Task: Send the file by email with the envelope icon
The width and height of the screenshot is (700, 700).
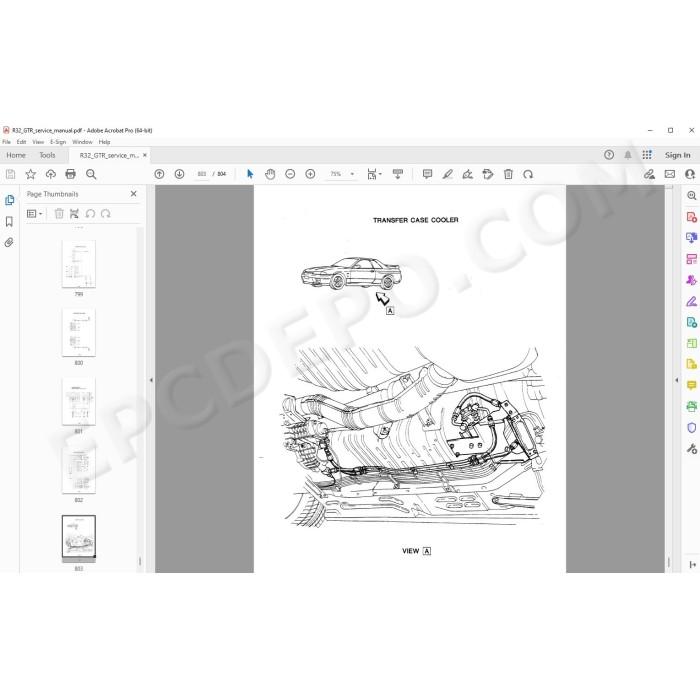Action: pos(670,174)
